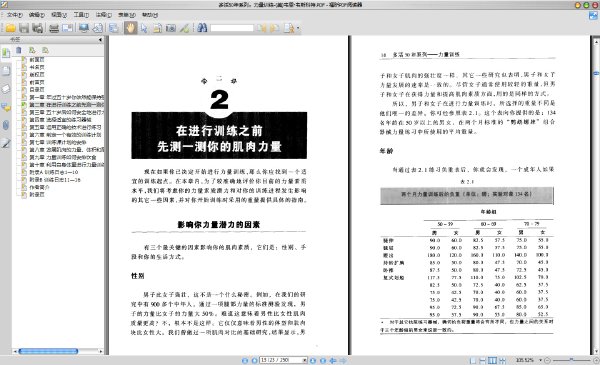
Task: Select the 第三章 bookmark
Action: [67, 112]
